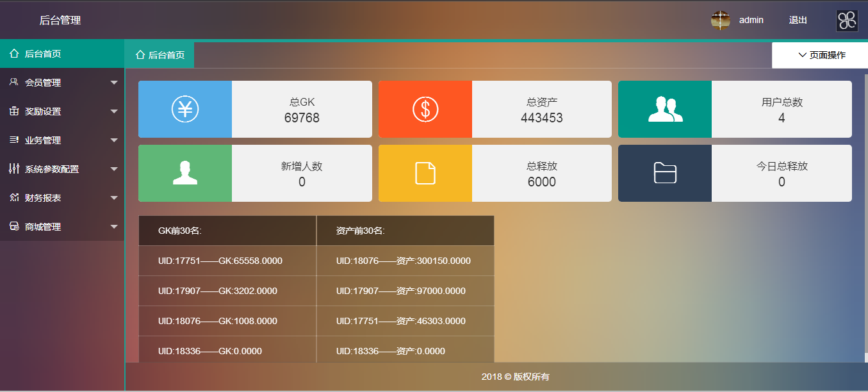Expand the 奖励设置 menu arrow
The image size is (868, 392).
[114, 111]
